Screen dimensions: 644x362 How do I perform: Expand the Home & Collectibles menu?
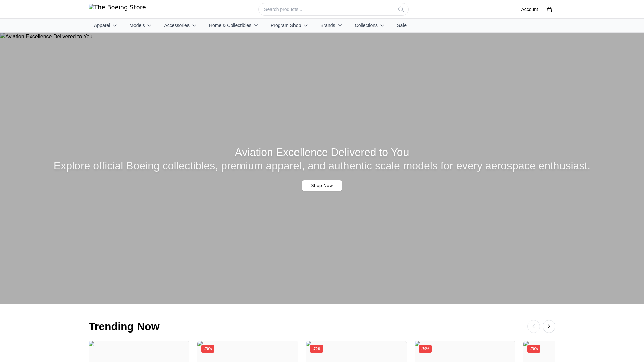[233, 25]
